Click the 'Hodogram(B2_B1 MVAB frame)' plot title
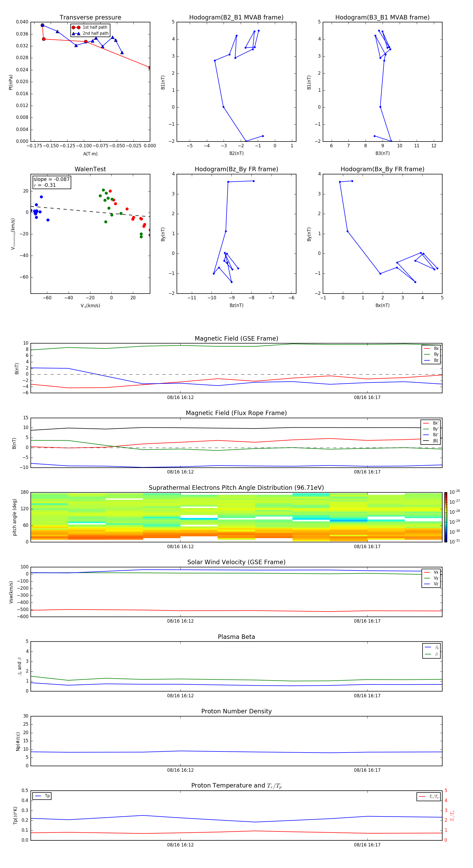Screen dimensions: 473x868 pyautogui.click(x=236, y=18)
